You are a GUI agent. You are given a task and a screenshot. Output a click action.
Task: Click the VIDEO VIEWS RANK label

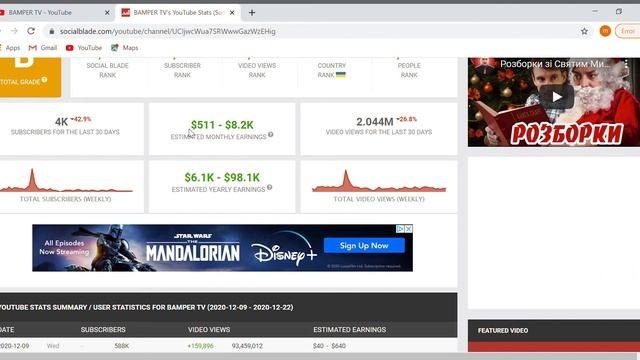[257, 70]
